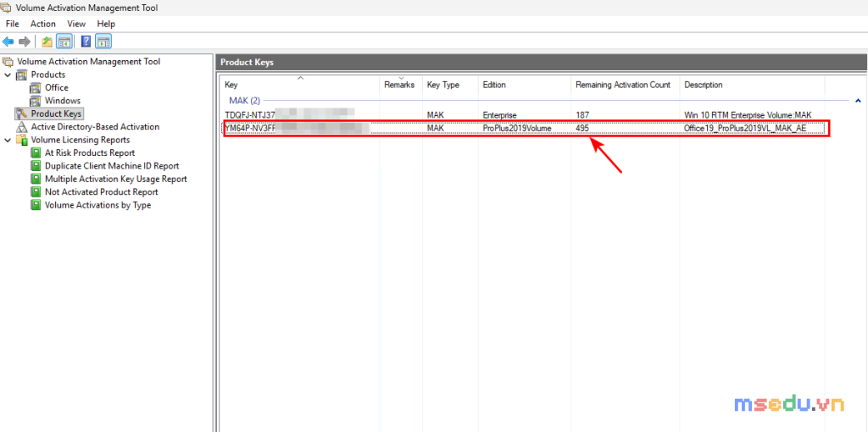Collapse the Volume Licensing Reports node
This screenshot has height=432, width=868.
pyautogui.click(x=8, y=140)
